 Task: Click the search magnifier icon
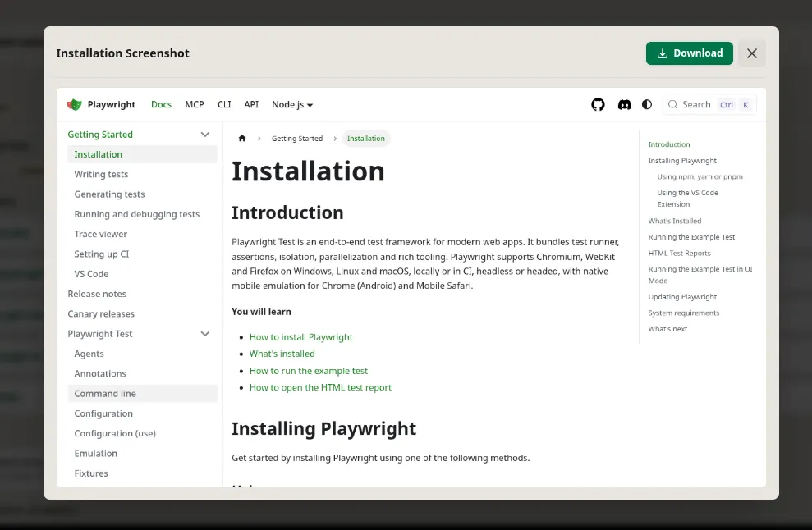672,104
